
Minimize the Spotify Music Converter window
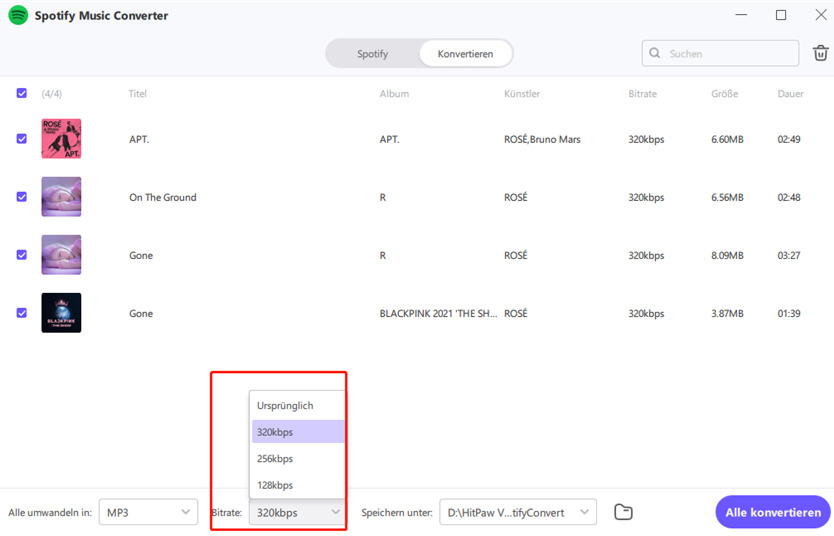[741, 15]
